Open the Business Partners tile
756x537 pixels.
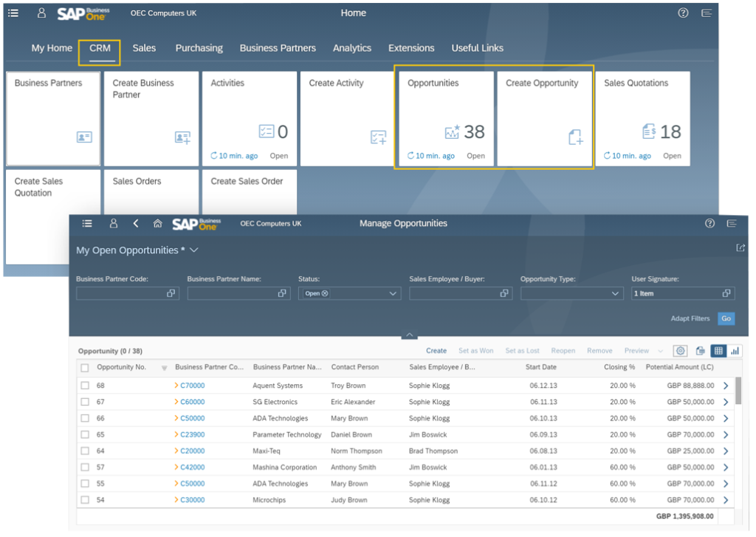53,119
